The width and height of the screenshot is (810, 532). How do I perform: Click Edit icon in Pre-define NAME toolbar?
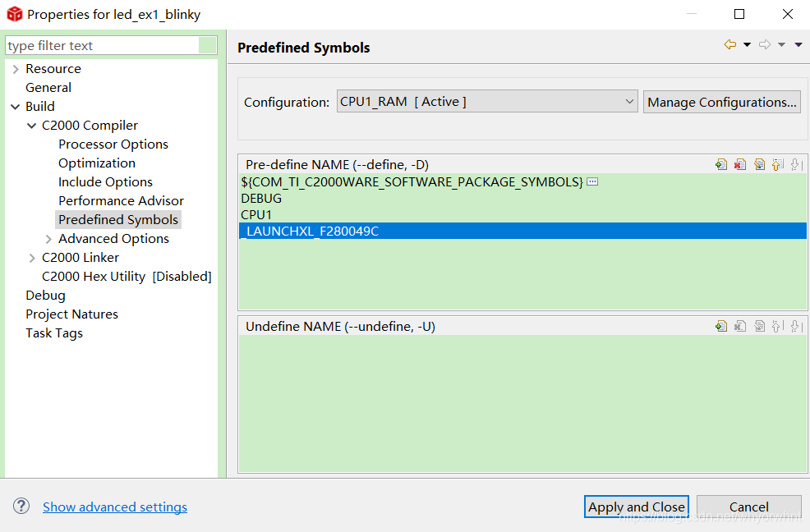point(759,164)
